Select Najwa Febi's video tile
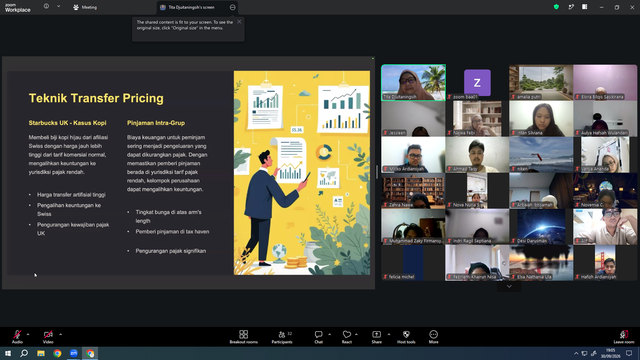 [477, 118]
